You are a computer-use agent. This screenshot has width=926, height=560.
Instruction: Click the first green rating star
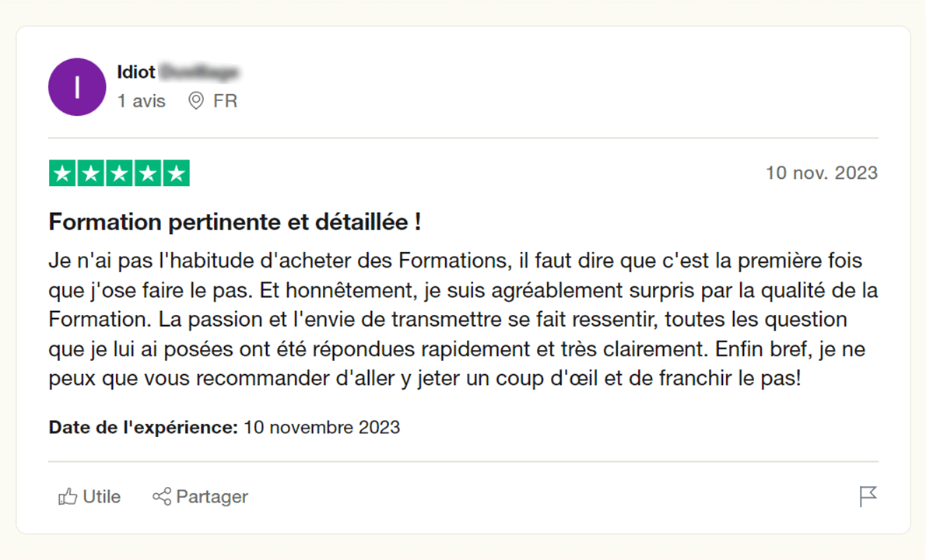62,173
